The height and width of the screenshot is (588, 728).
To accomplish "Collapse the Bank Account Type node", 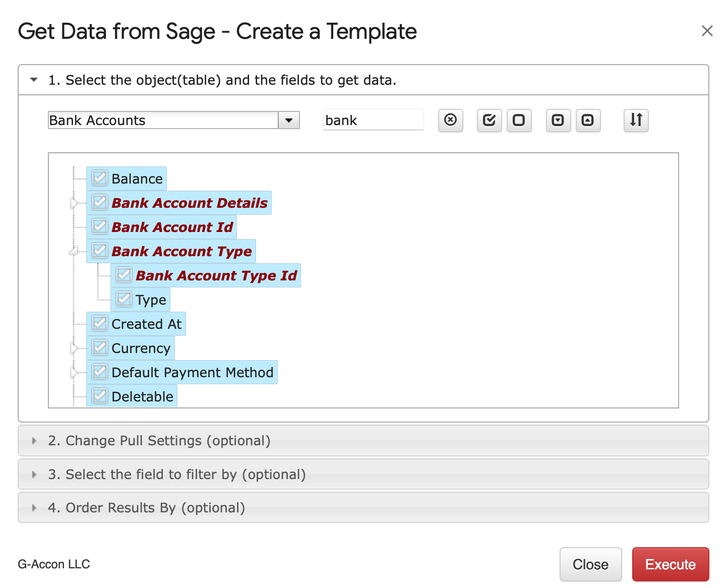I will (74, 251).
